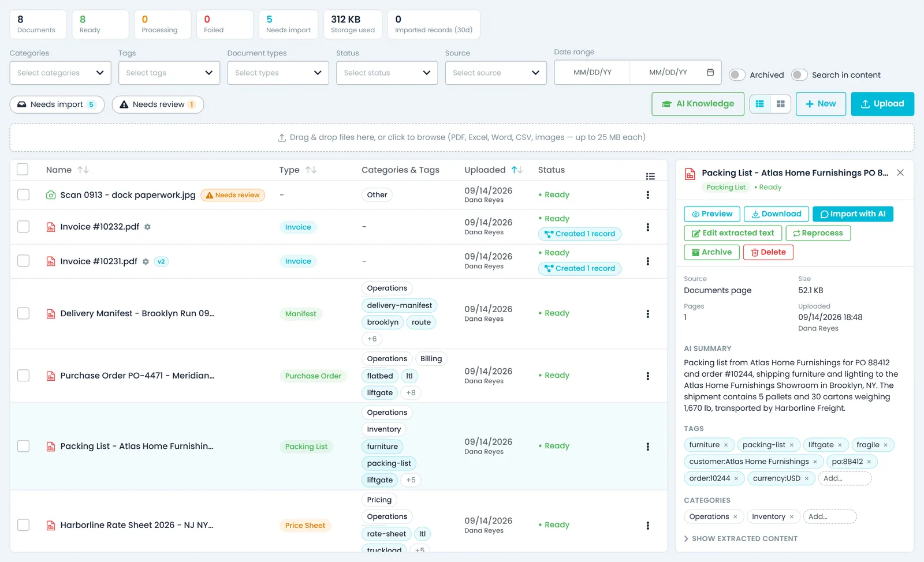This screenshot has height=562, width=924.
Task: Open the Select status dropdown
Action: [387, 73]
